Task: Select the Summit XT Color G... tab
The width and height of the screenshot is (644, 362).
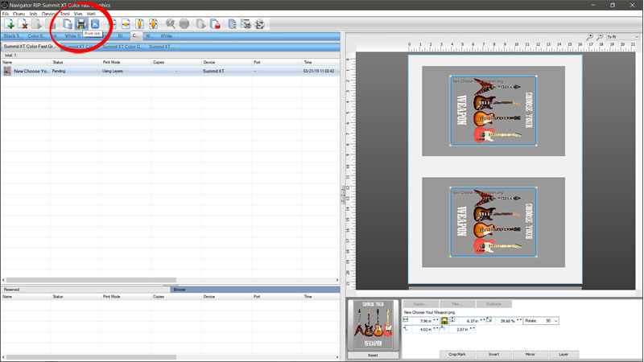Action: coord(122,47)
